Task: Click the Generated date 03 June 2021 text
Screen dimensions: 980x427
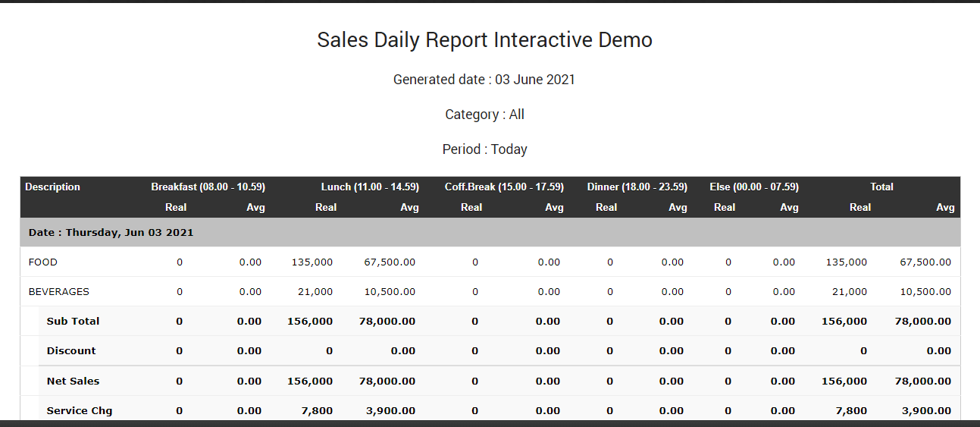Action: pyautogui.click(x=484, y=80)
